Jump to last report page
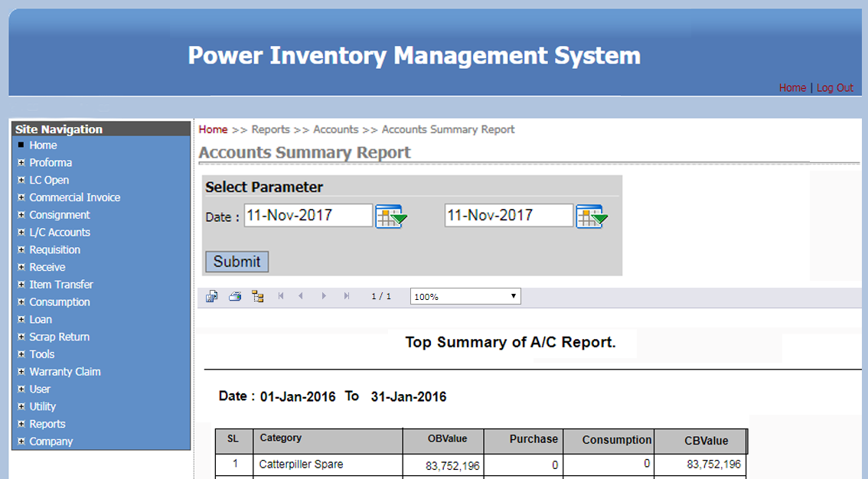This screenshot has height=479, width=868. click(347, 296)
